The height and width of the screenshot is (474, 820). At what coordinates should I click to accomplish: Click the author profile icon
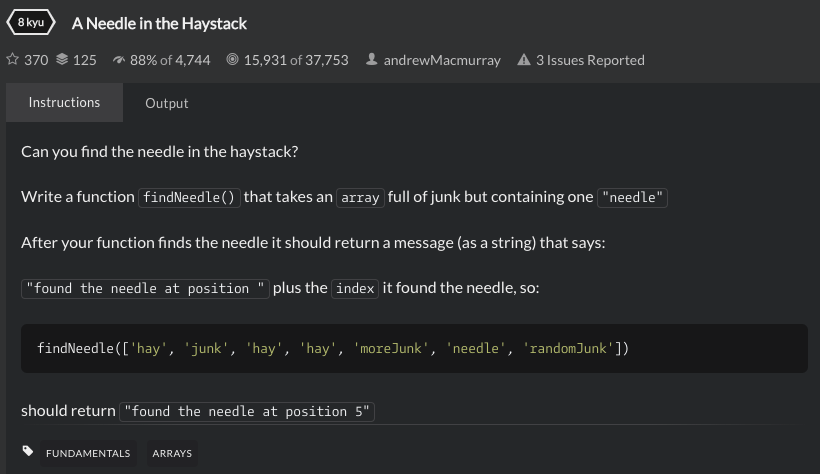point(371,60)
